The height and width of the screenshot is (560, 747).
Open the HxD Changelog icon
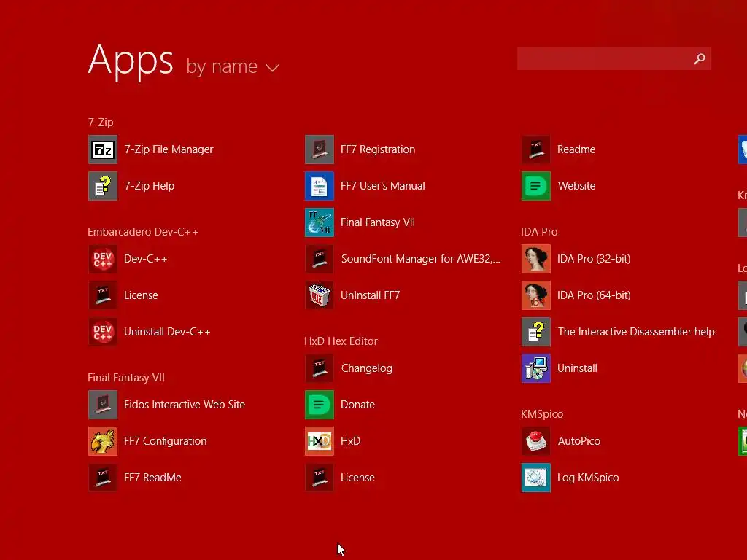tap(320, 368)
